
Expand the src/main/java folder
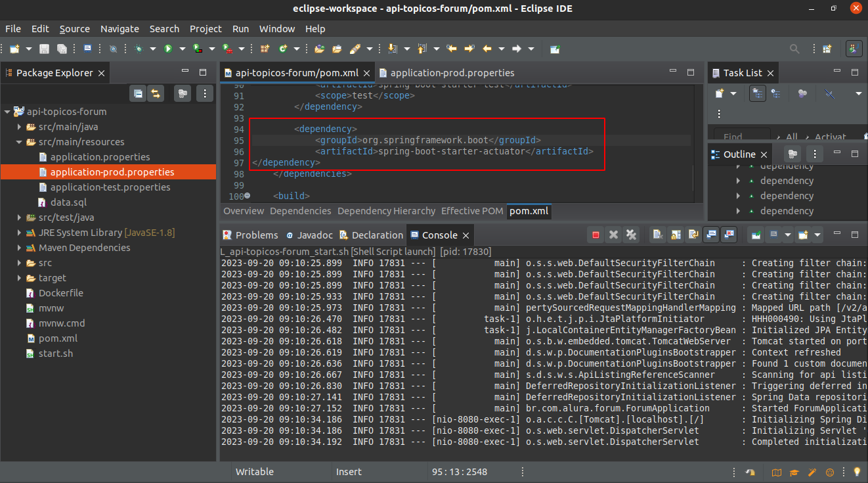19,127
